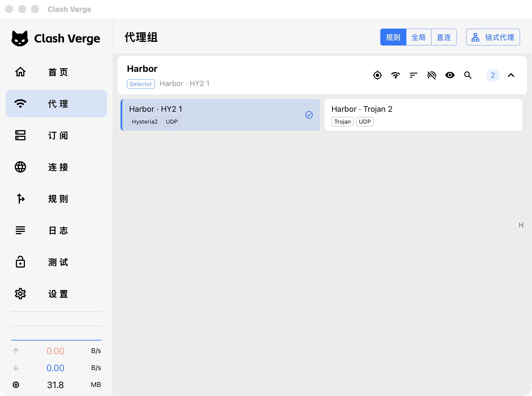
Task: Select the 代理 proxy sidebar item
Action: pos(56,104)
